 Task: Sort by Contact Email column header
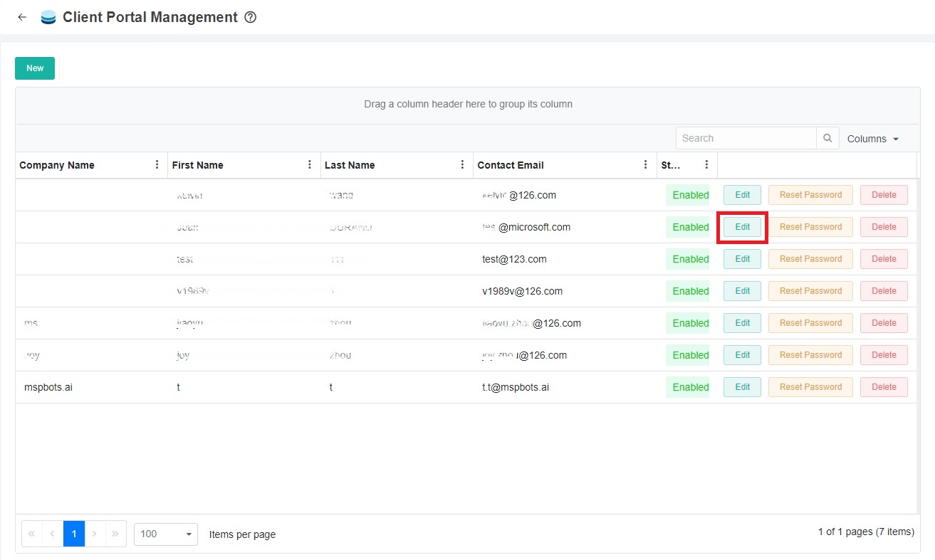click(511, 165)
